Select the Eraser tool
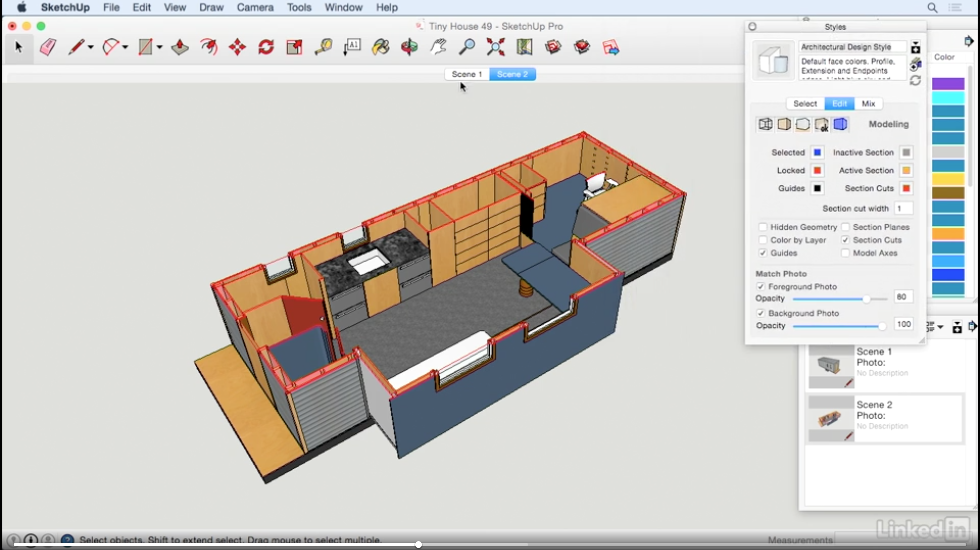 [x=48, y=47]
